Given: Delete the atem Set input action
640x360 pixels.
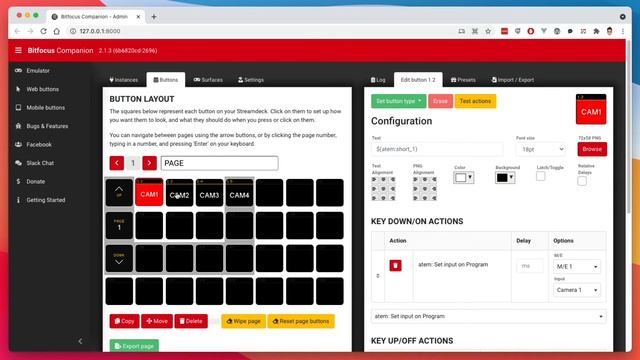Looking at the screenshot, I should pos(395,265).
